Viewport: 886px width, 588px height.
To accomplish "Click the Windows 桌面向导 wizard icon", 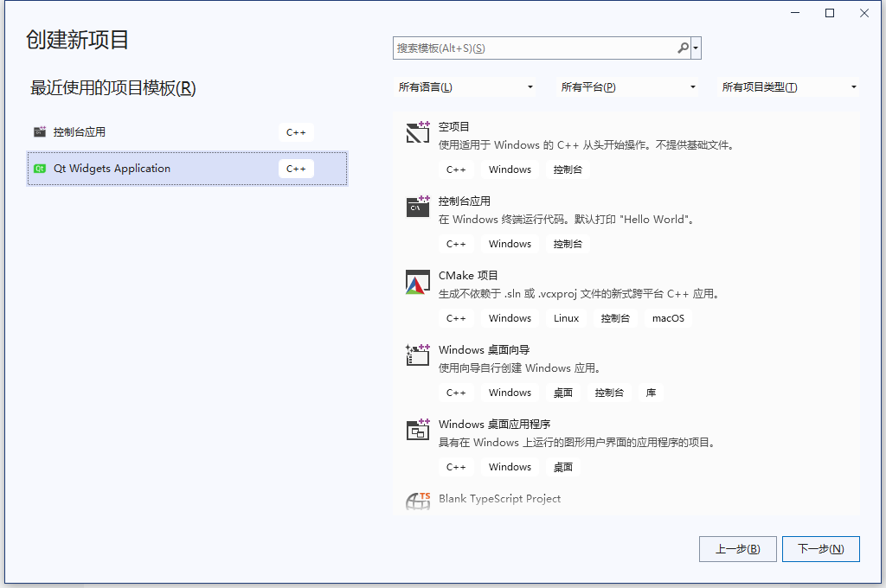I will pyautogui.click(x=418, y=355).
